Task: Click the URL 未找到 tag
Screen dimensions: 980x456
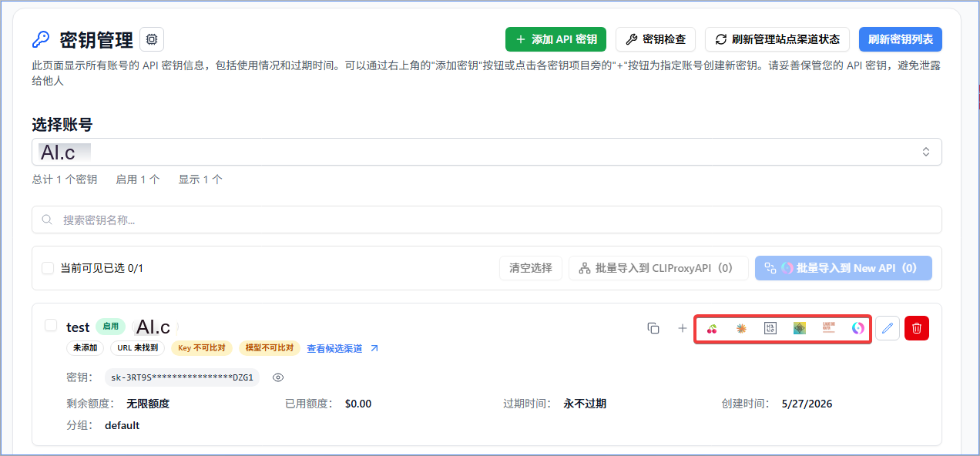Action: (x=138, y=348)
